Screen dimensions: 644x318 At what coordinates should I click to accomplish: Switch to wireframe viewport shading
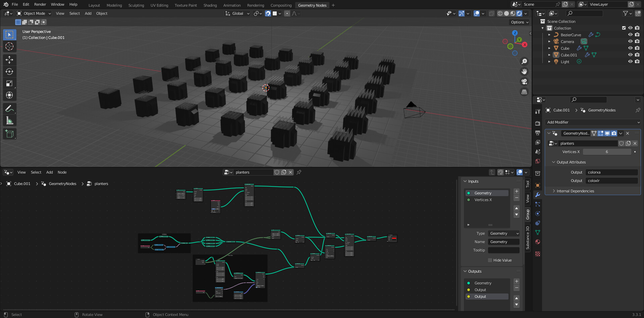pyautogui.click(x=500, y=13)
